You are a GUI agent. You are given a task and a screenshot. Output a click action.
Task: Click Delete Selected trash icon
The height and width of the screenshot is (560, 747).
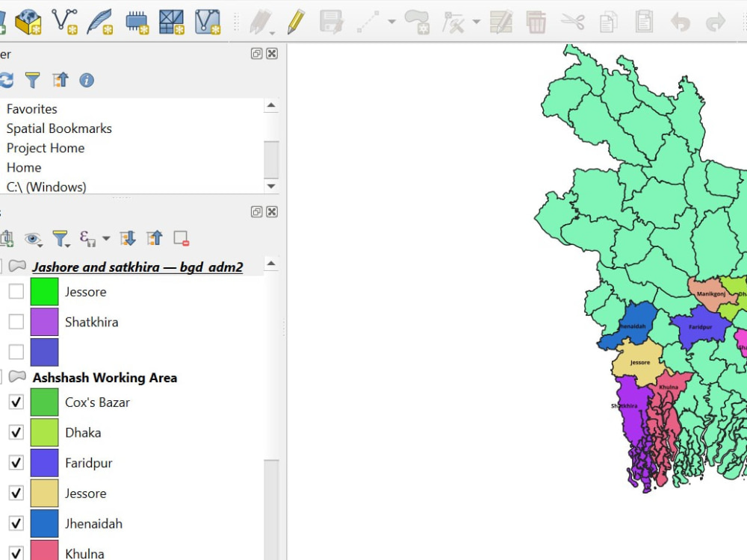click(536, 22)
